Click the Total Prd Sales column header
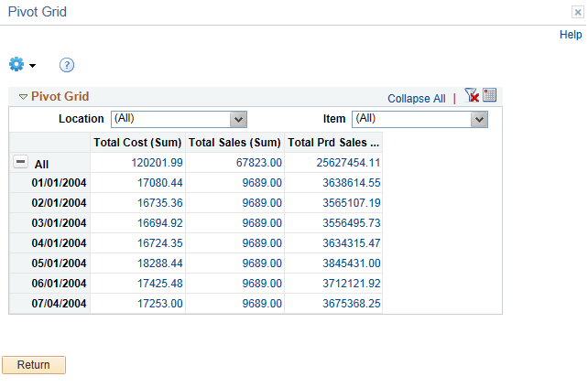The image size is (588, 387). click(332, 143)
